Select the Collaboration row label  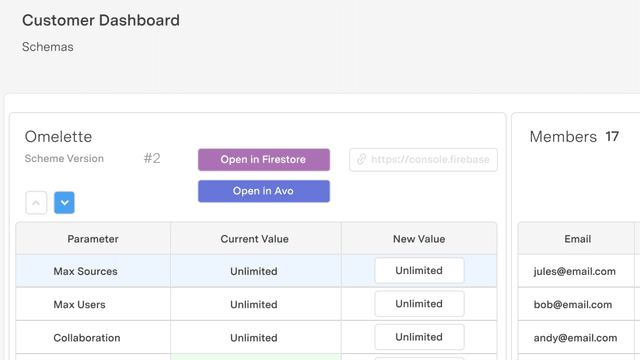[87, 338]
